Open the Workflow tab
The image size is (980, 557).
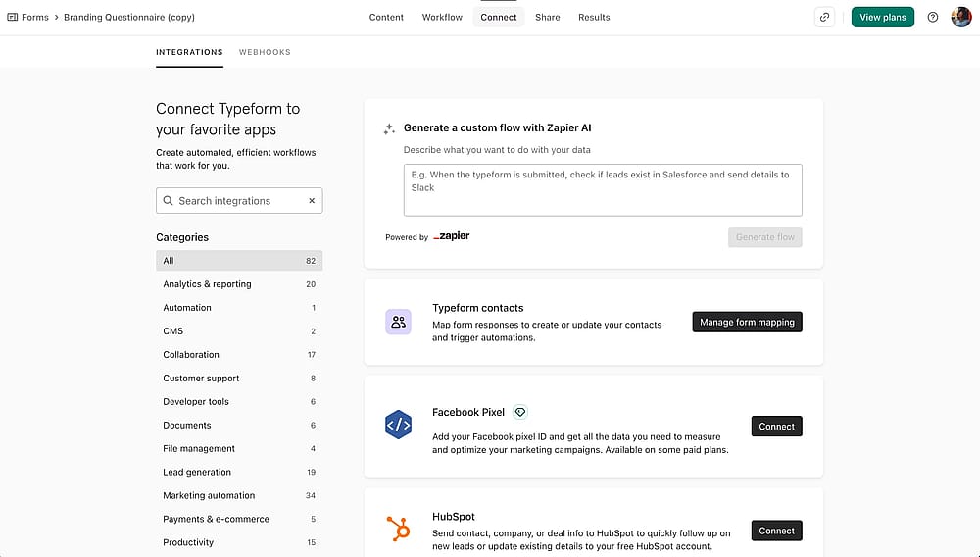point(442,17)
